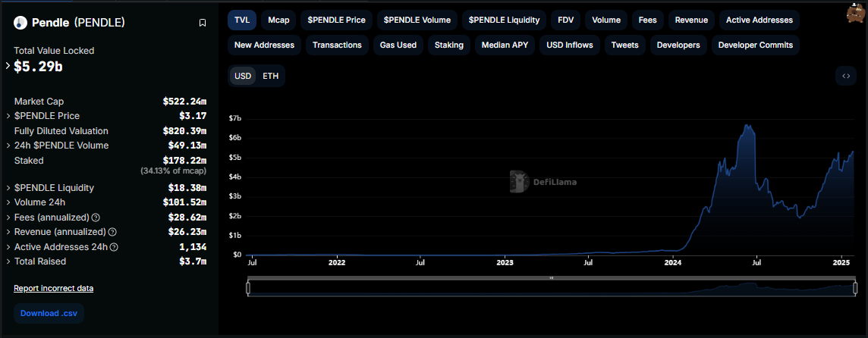Toggle the TVL chart metric

(x=242, y=20)
